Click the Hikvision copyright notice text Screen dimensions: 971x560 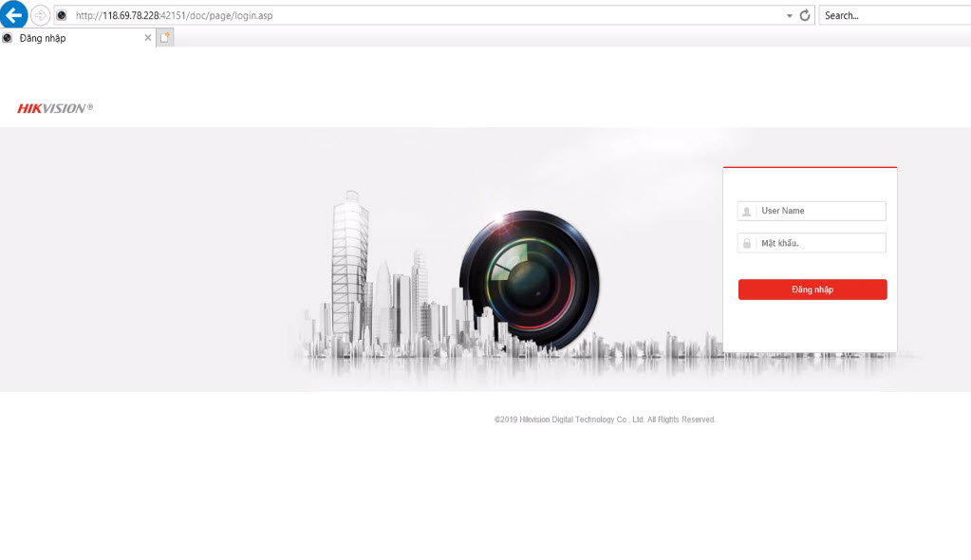pos(604,419)
